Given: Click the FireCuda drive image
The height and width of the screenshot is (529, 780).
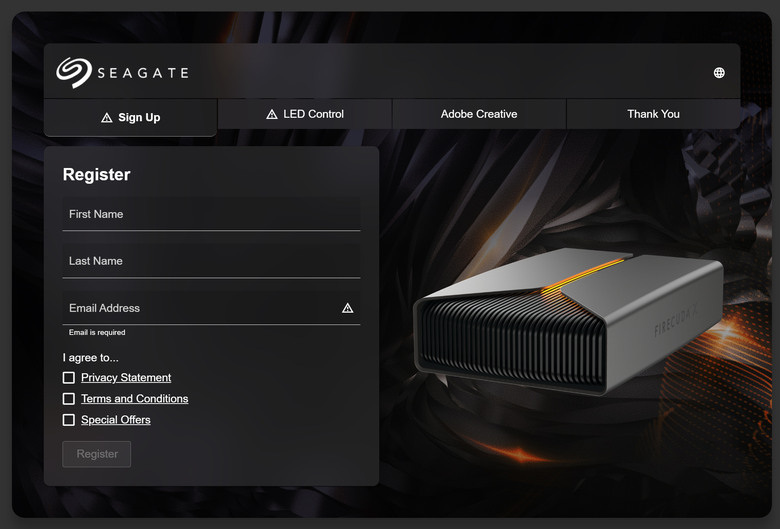Looking at the screenshot, I should tap(568, 322).
